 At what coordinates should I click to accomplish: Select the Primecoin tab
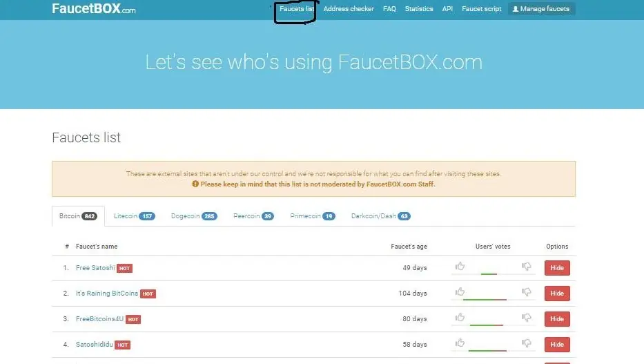point(313,216)
